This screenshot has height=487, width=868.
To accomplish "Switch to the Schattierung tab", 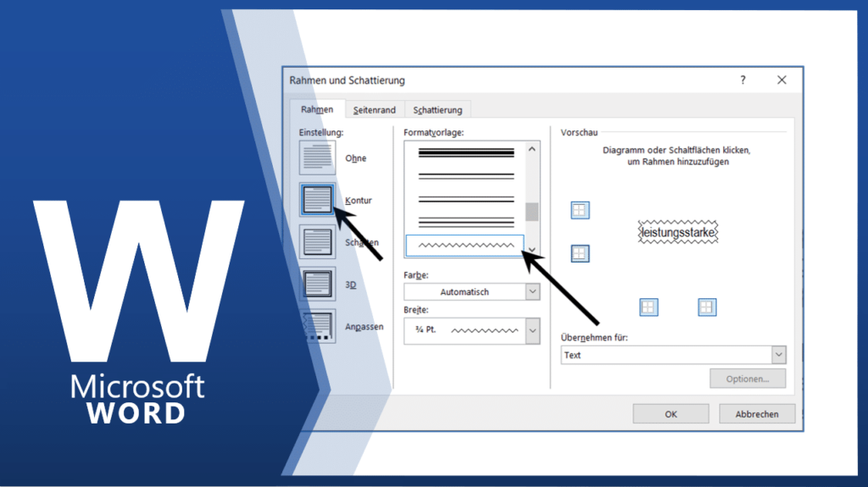I will coord(438,109).
